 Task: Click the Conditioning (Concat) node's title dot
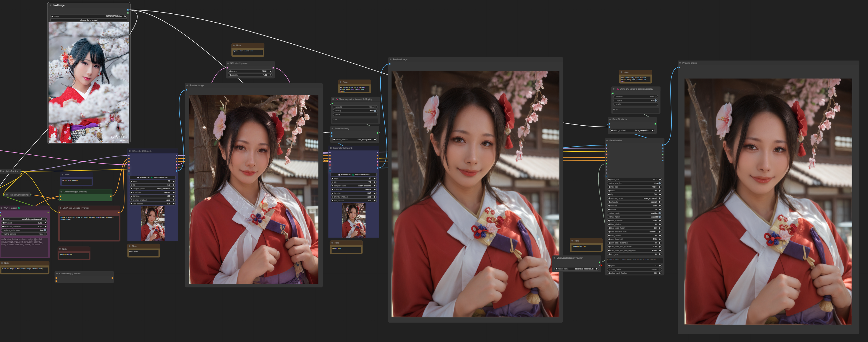[57, 273]
